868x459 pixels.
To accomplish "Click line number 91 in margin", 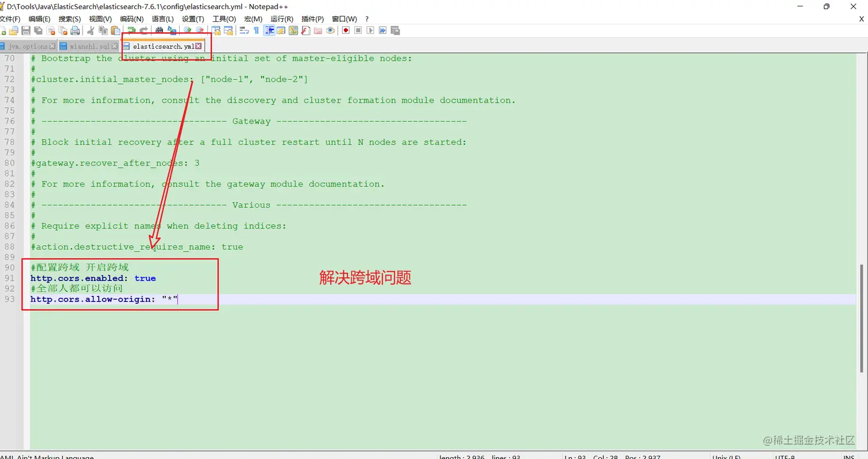I will pyautogui.click(x=9, y=278).
